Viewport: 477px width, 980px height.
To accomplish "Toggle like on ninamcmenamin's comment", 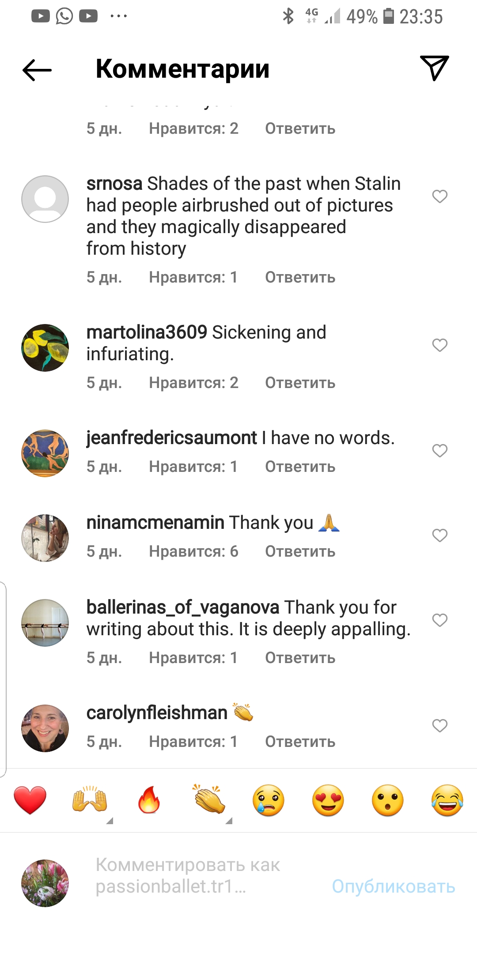I will tap(440, 535).
